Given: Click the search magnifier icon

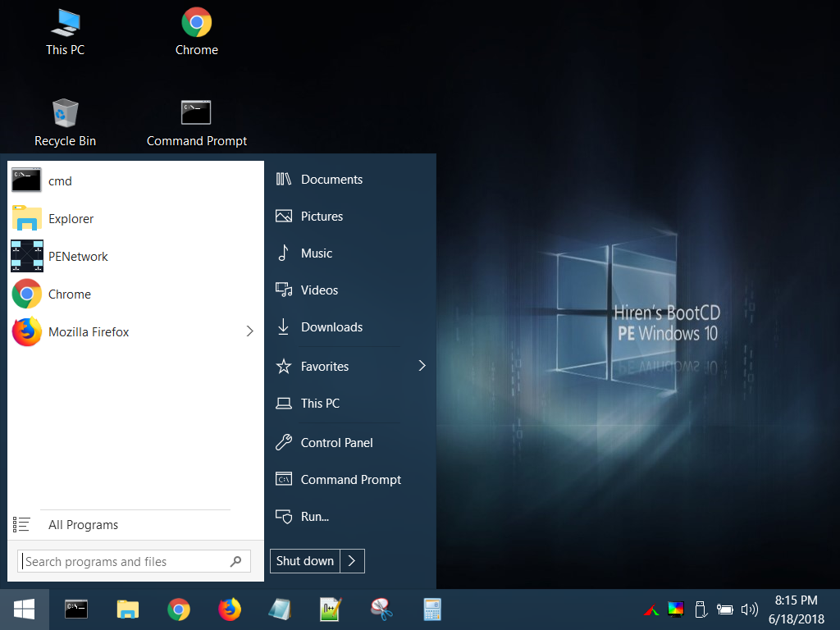Looking at the screenshot, I should tap(235, 561).
